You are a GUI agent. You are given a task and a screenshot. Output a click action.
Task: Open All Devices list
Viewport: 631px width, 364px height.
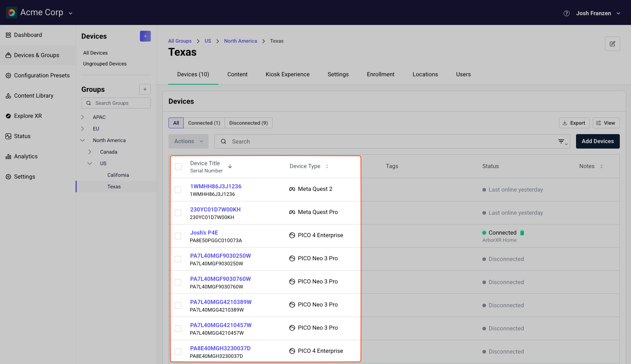coord(95,53)
